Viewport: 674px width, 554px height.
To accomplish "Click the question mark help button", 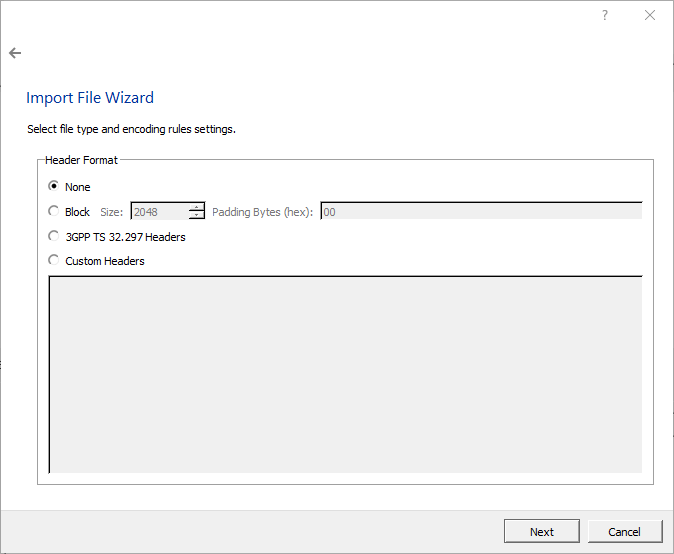I will [605, 15].
